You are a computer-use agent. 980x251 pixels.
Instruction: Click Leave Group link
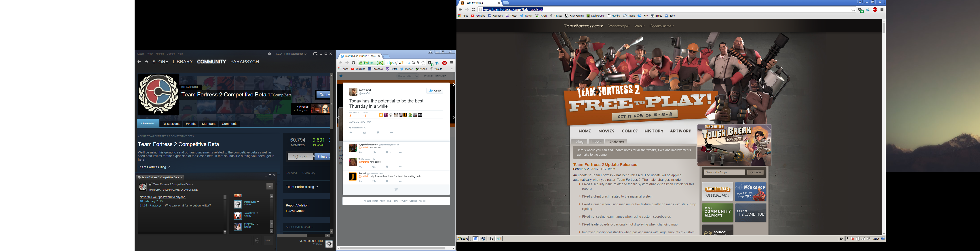295,211
